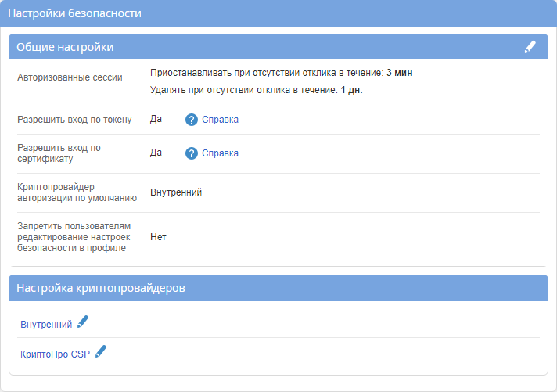Click help question icon for certificate login

(192, 153)
